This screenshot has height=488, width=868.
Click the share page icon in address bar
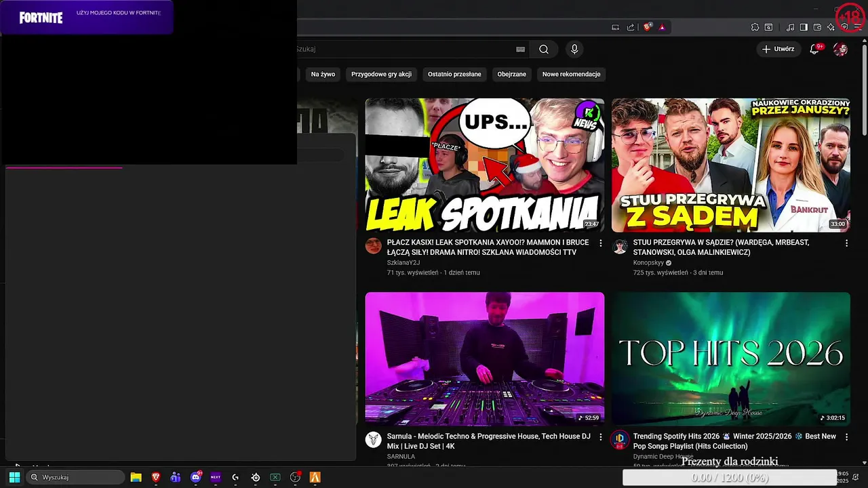click(631, 27)
